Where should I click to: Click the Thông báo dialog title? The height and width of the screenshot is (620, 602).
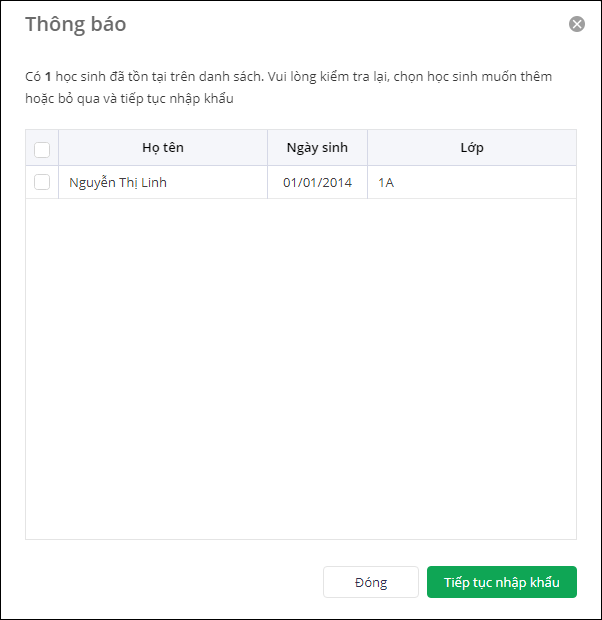coord(76,24)
